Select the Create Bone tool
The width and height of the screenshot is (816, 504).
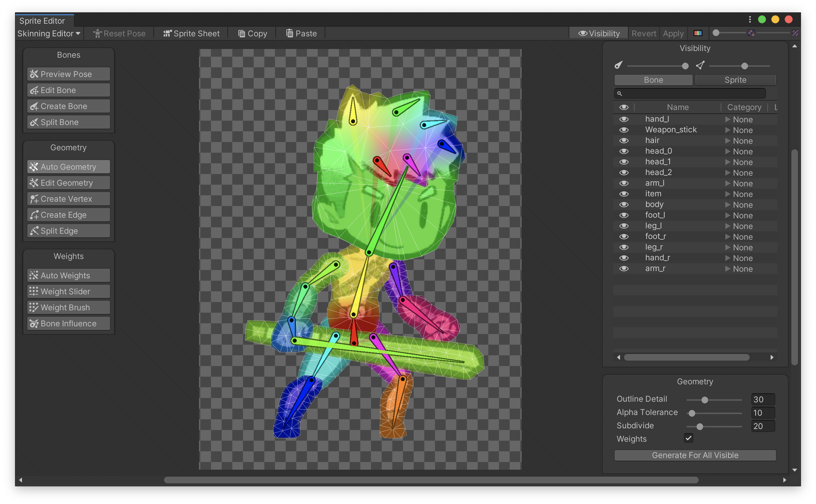(68, 106)
